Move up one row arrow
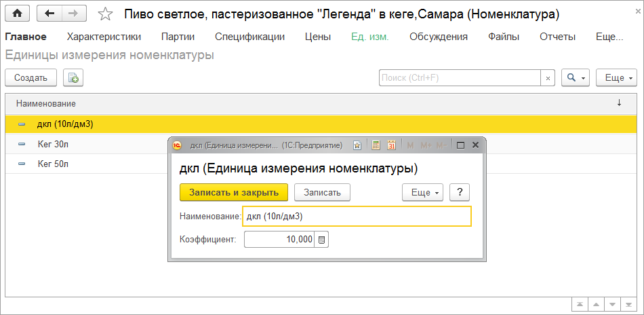This screenshot has height=315, width=644. pyautogui.click(x=596, y=305)
